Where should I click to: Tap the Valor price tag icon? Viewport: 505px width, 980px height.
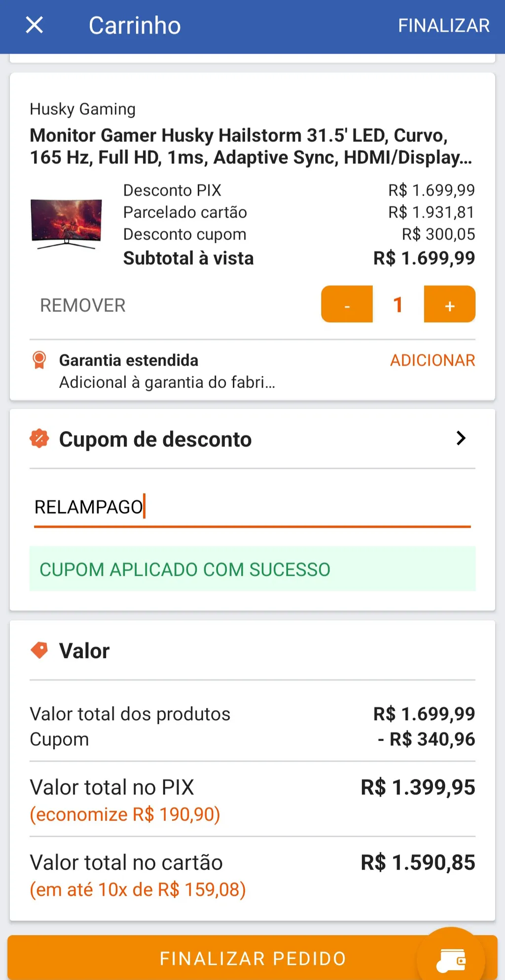tap(39, 650)
